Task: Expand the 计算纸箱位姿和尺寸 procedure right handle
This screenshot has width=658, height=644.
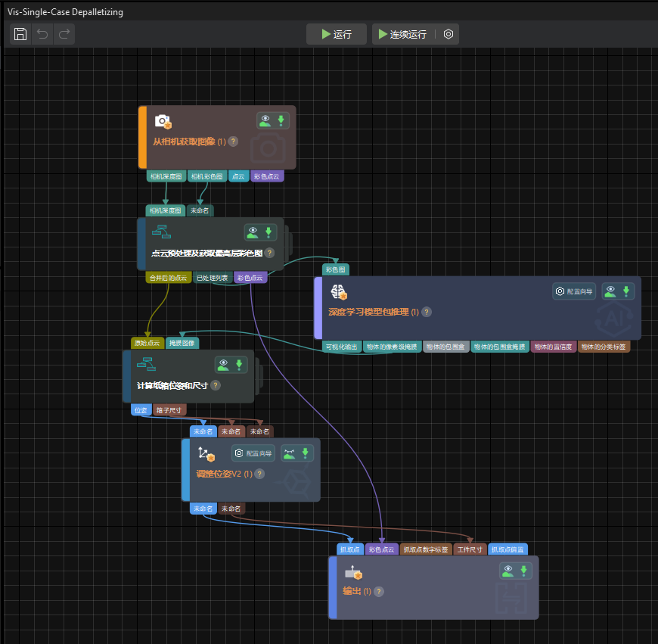Action: pos(259,376)
